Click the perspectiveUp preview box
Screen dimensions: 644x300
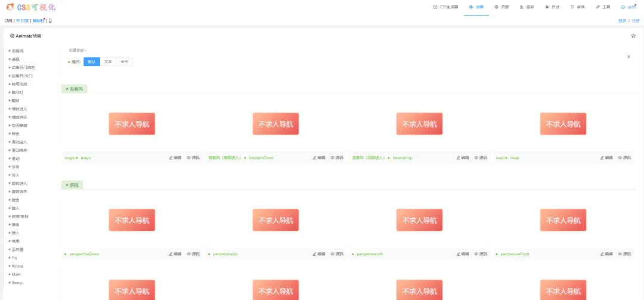point(275,220)
